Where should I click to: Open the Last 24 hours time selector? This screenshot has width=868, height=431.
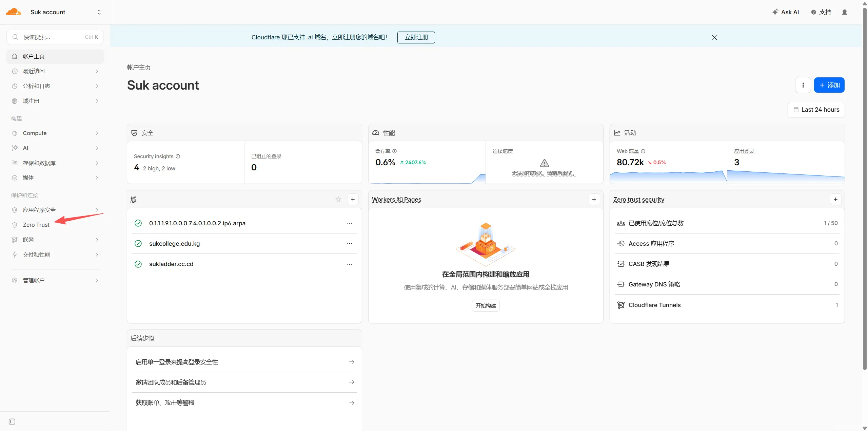click(x=816, y=110)
